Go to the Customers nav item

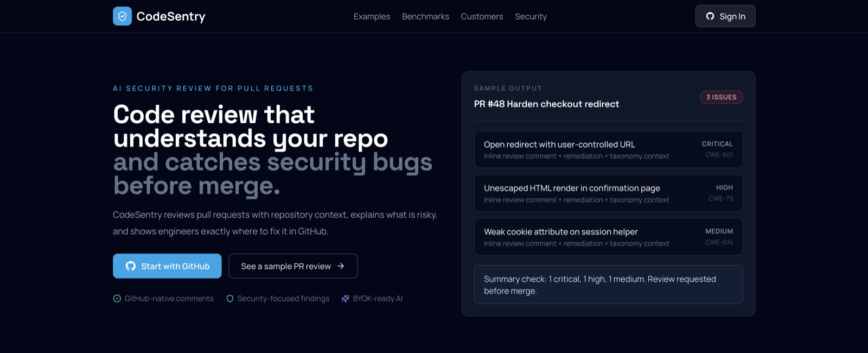click(482, 16)
